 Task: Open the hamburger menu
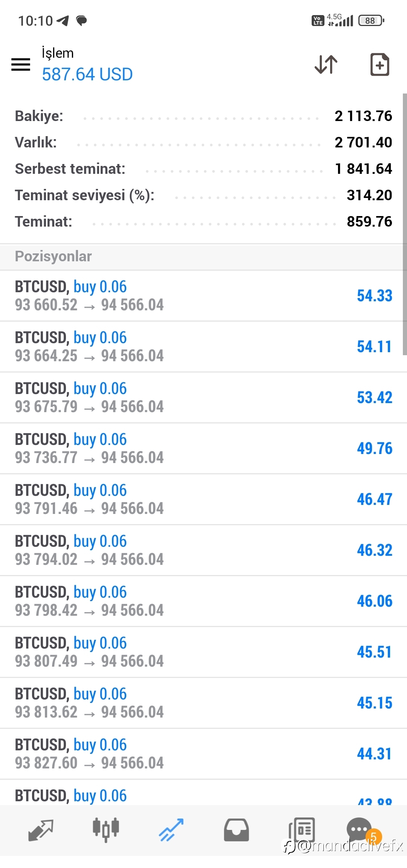(x=21, y=64)
